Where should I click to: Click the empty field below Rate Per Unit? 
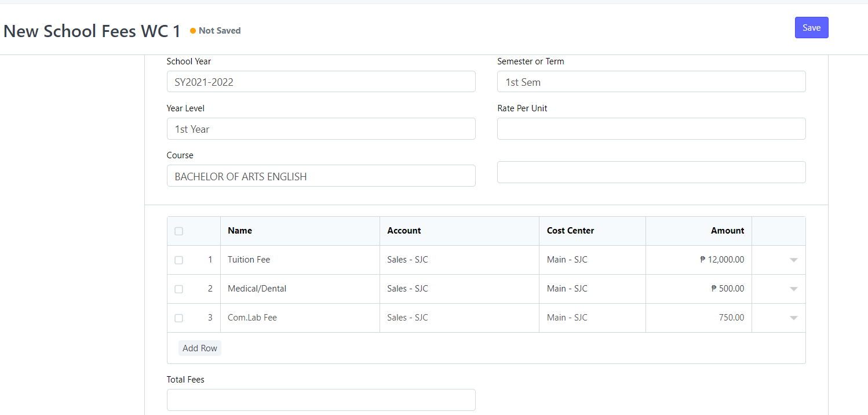coord(651,172)
